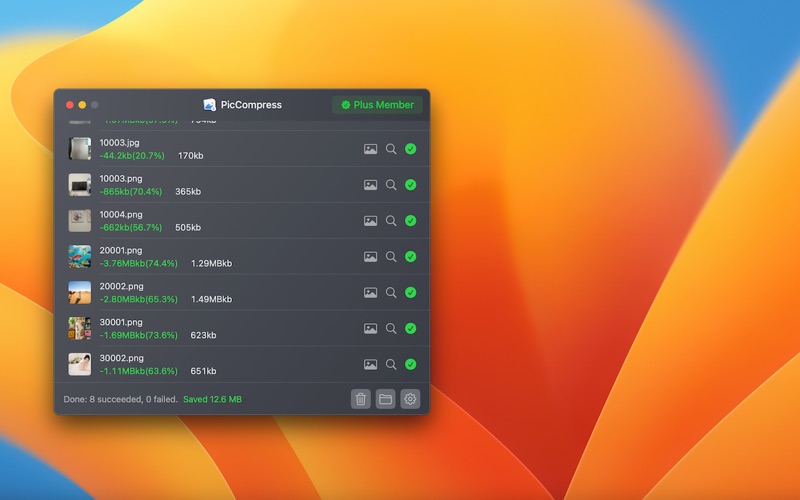
Task: Click magnifier icon in 20002.png row
Action: click(391, 292)
